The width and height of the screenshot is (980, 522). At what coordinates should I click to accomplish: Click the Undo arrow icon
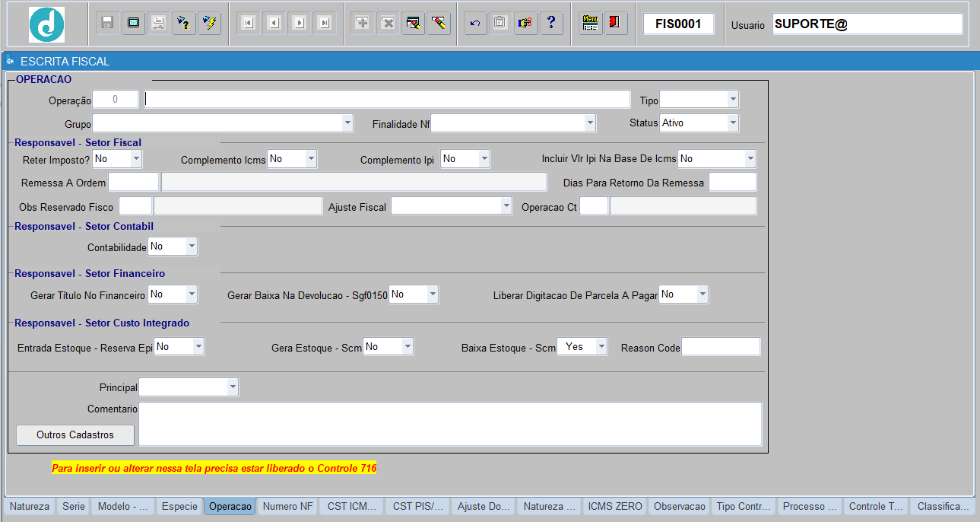(x=475, y=23)
